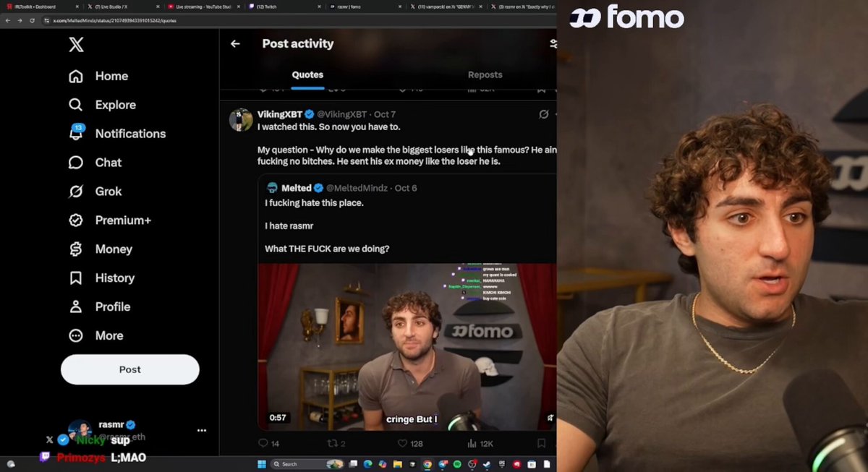868x472 pixels.
Task: Open VikingXBT's profile name link
Action: 280,114
